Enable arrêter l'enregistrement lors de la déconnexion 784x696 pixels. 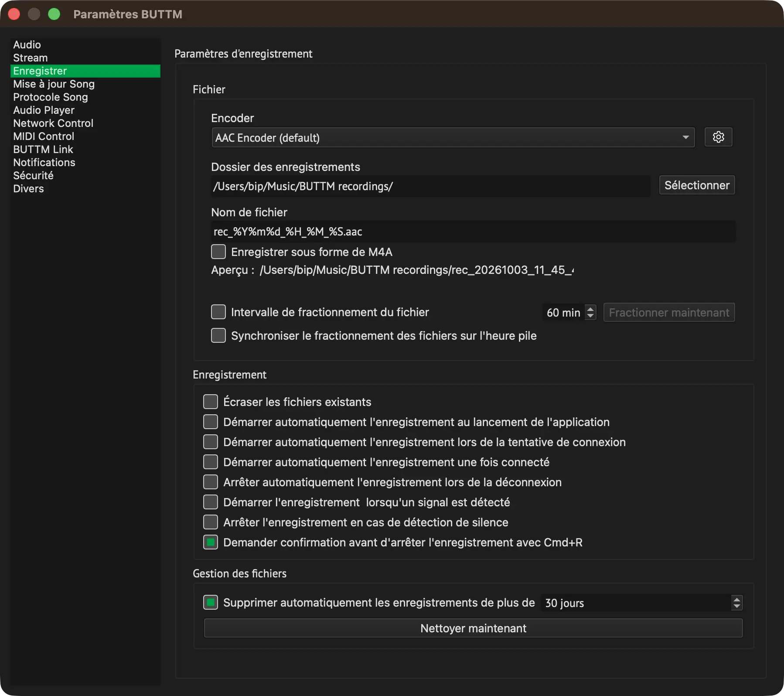tap(211, 482)
